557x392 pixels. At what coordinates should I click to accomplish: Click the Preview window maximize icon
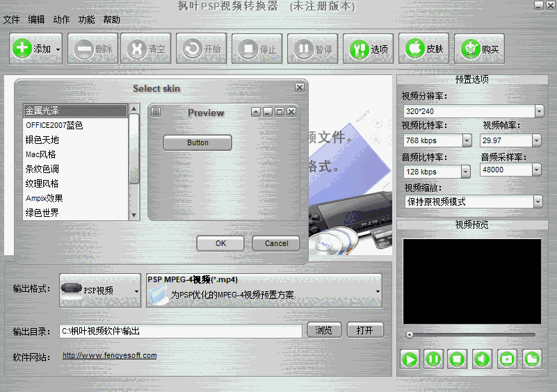click(280, 112)
